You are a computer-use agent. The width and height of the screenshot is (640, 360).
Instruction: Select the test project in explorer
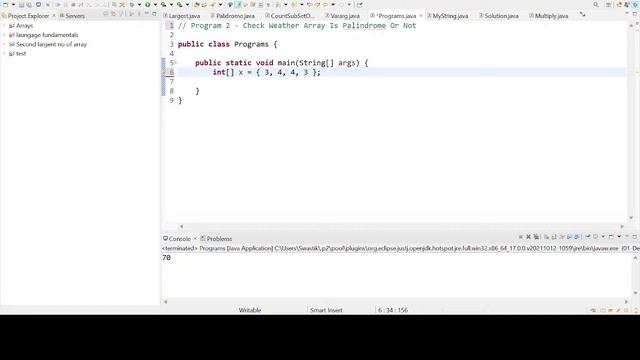click(x=18, y=53)
